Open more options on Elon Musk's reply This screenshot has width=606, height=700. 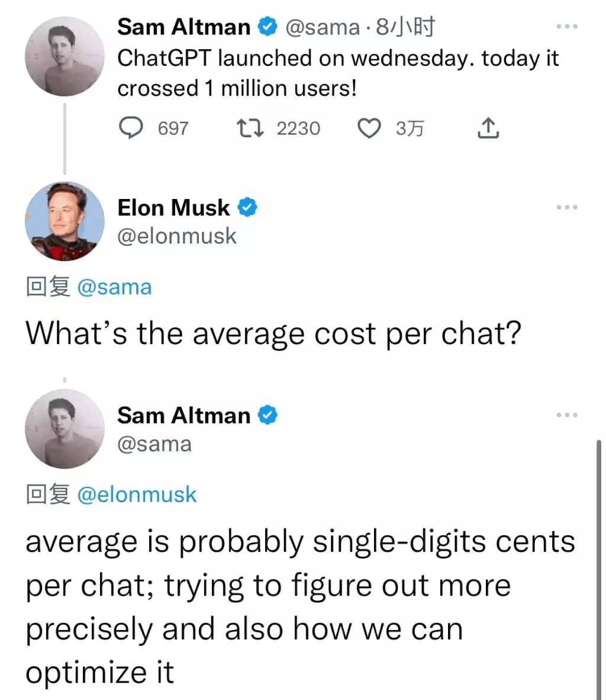tap(567, 207)
